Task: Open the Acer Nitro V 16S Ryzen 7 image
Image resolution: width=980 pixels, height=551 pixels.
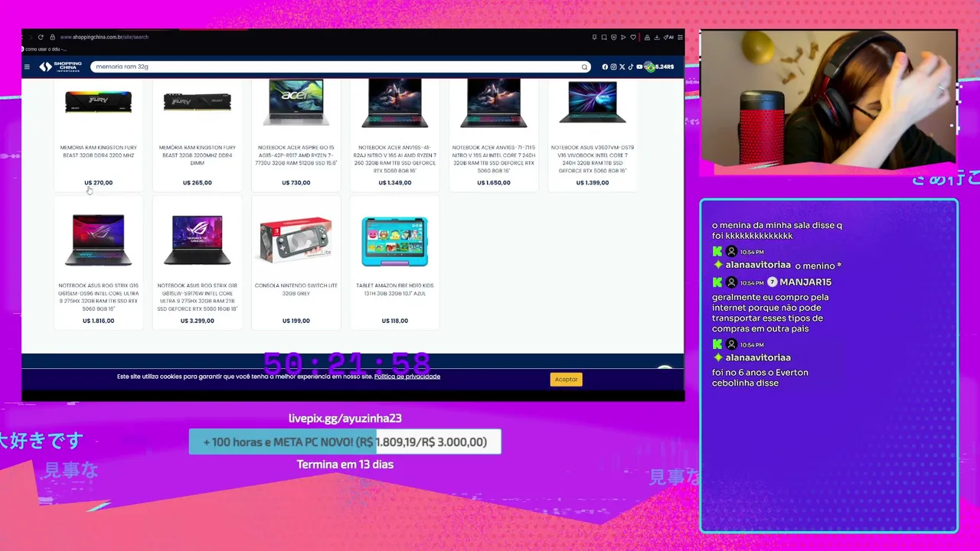Action: [395, 102]
